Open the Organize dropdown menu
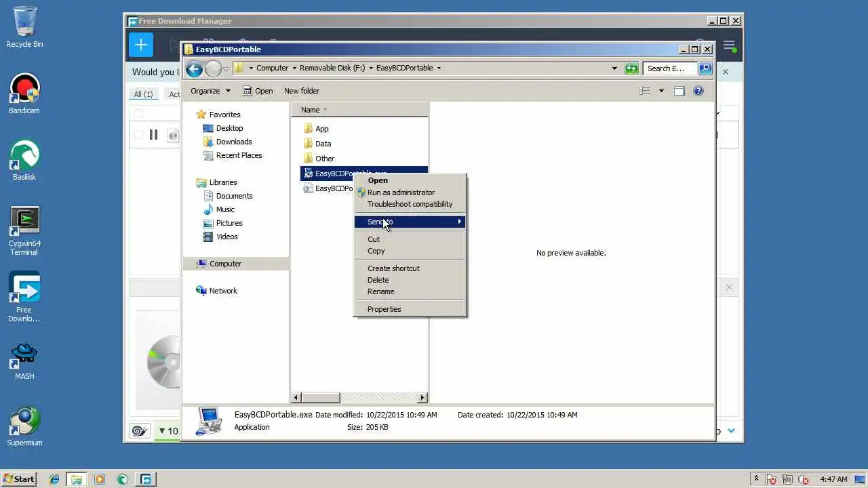Viewport: 868px width, 488px height. point(210,91)
